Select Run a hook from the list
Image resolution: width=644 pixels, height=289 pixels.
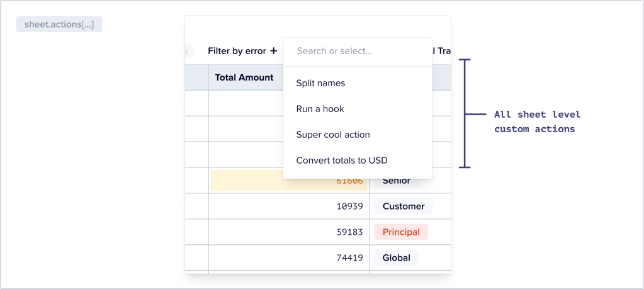(x=320, y=109)
